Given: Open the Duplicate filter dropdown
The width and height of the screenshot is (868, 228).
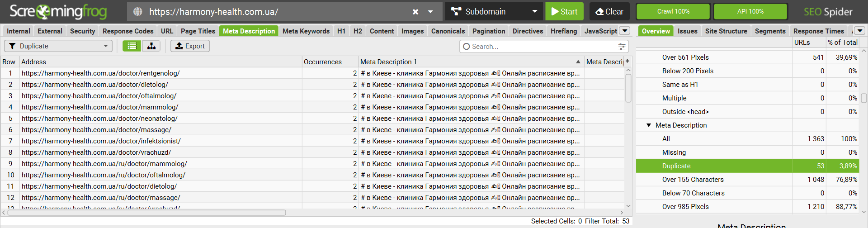Looking at the screenshot, I should (x=58, y=46).
